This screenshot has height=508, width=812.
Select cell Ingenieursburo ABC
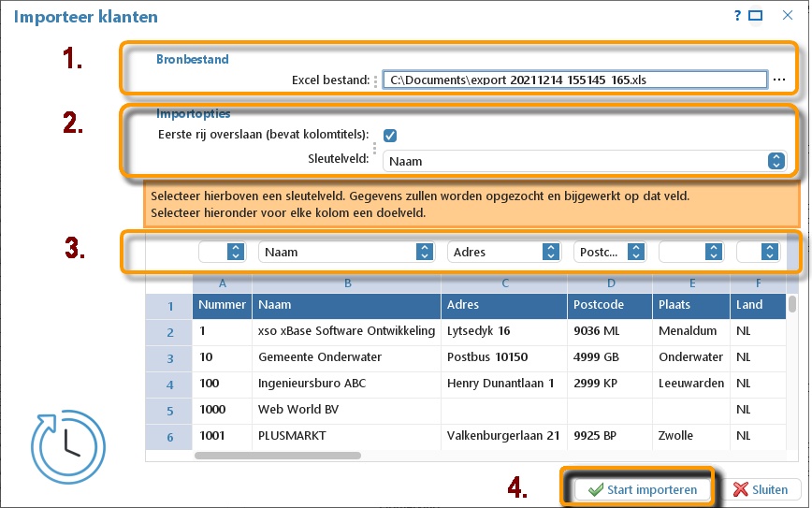coord(347,384)
